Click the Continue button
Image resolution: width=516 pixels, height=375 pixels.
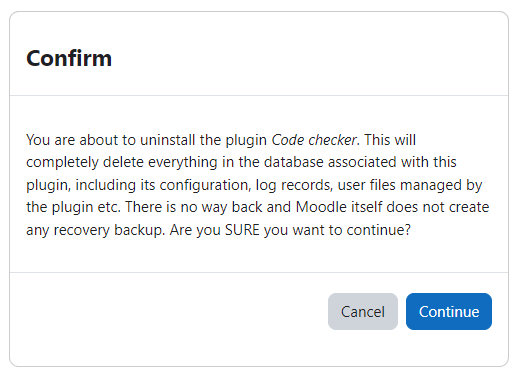pyautogui.click(x=449, y=311)
